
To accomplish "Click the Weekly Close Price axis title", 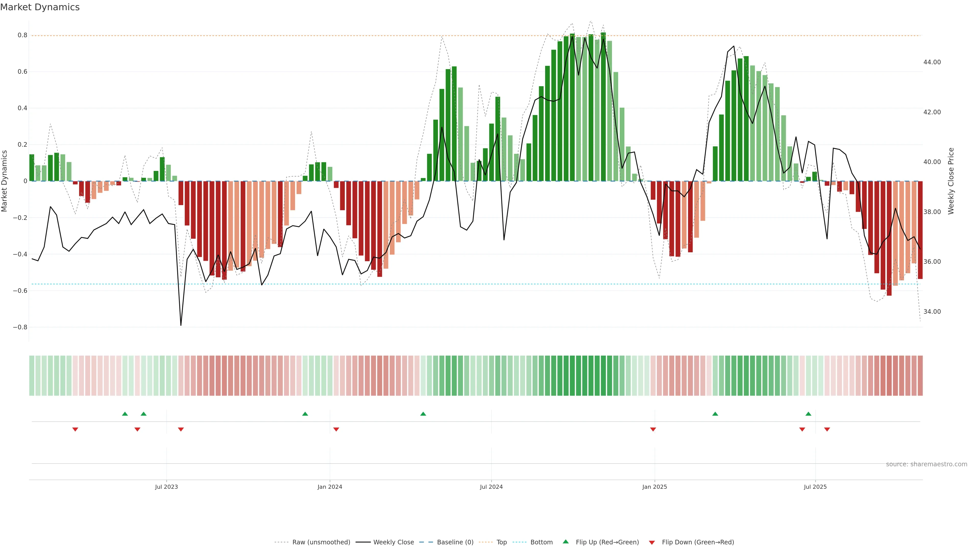I will tap(951, 181).
